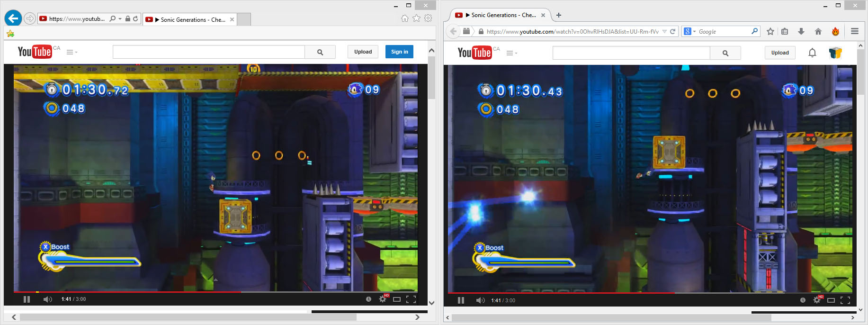This screenshot has height=325, width=868.
Task: Open the Downloads panel in Firefox
Action: click(801, 31)
